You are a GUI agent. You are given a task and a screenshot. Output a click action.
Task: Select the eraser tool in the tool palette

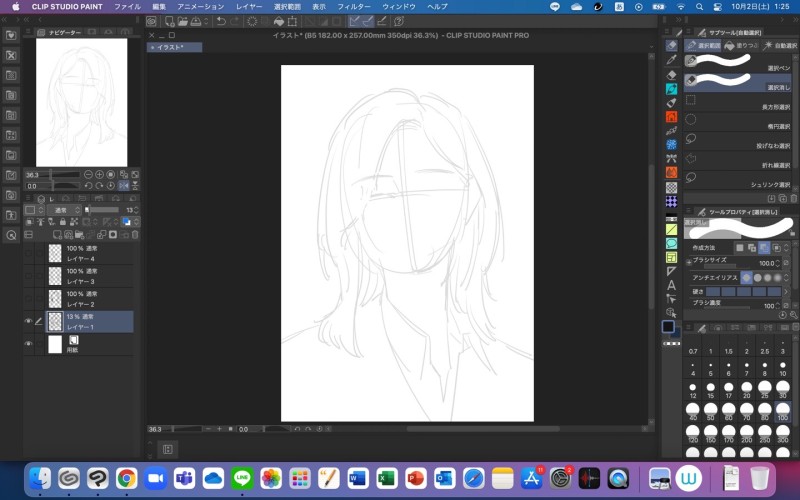click(672, 74)
